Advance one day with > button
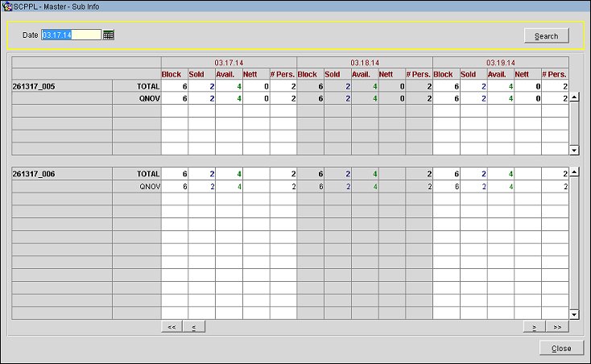This screenshot has width=591, height=364. tap(534, 326)
